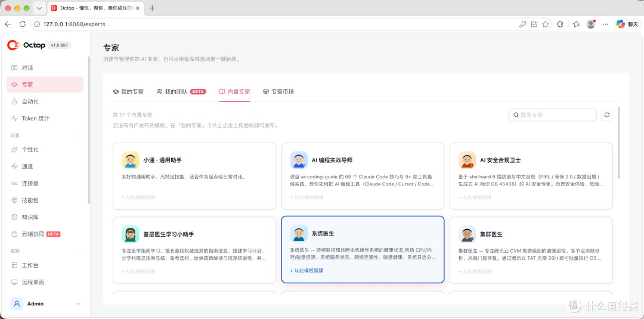Click the Octop logo
The height and width of the screenshot is (319, 644).
pyautogui.click(x=26, y=45)
